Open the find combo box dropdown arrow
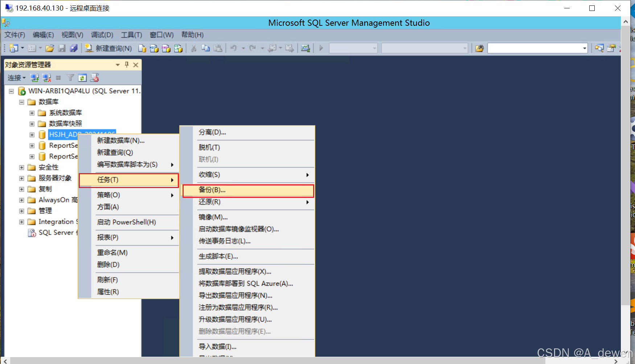The width and height of the screenshot is (635, 364). 584,48
